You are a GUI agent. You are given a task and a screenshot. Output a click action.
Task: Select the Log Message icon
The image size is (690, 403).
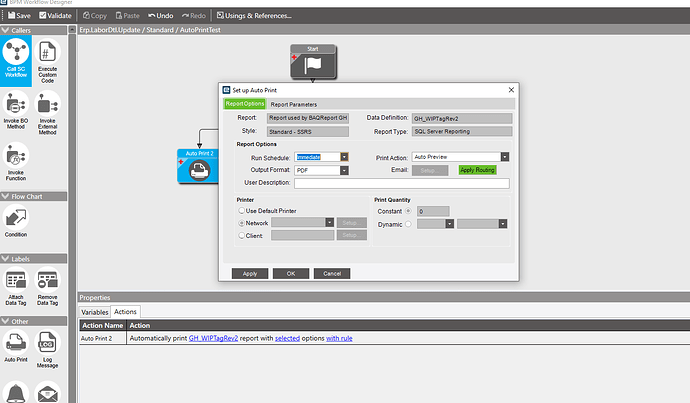48,349
